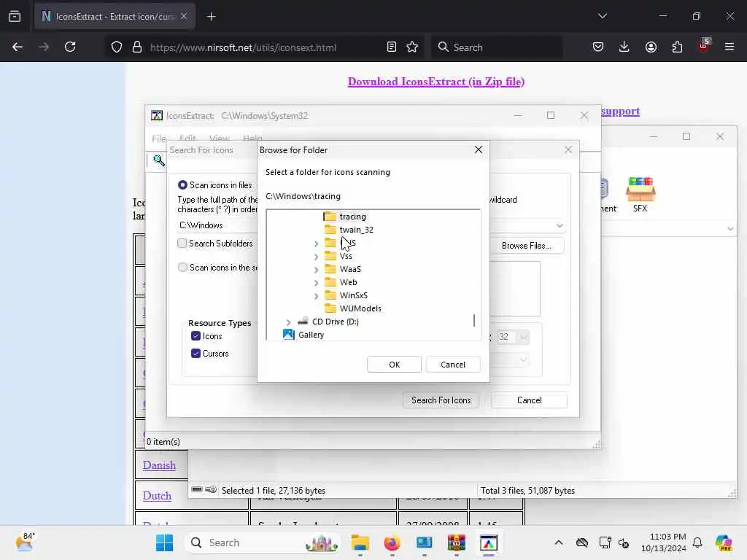Select the Vss folder

pyautogui.click(x=346, y=256)
